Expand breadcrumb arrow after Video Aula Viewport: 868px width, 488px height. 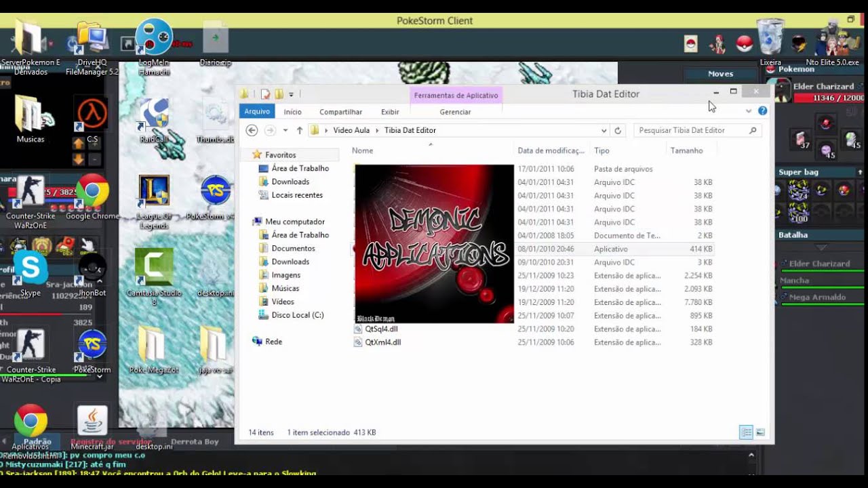[377, 130]
